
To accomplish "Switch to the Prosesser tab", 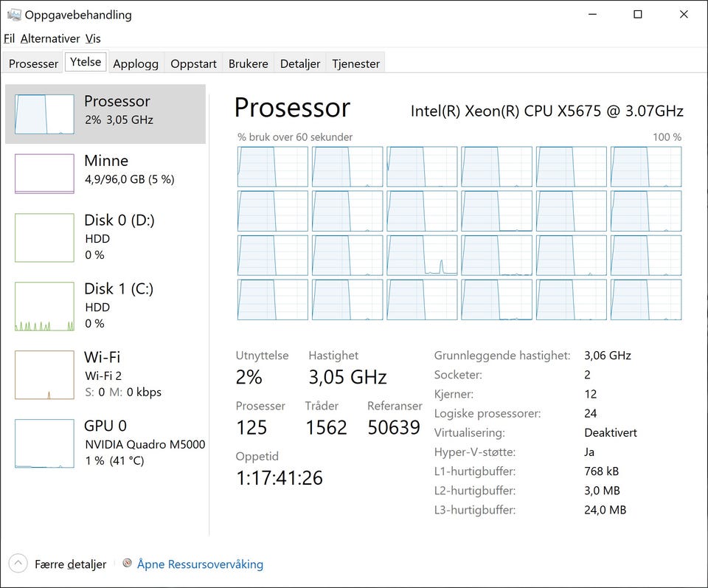I will (x=33, y=63).
